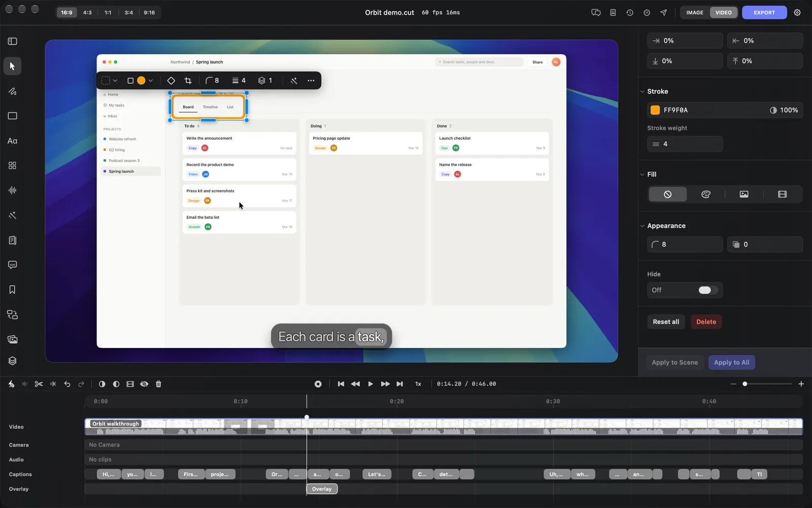Switch output mode to IMAGE
Image resolution: width=812 pixels, height=508 pixels.
point(695,13)
